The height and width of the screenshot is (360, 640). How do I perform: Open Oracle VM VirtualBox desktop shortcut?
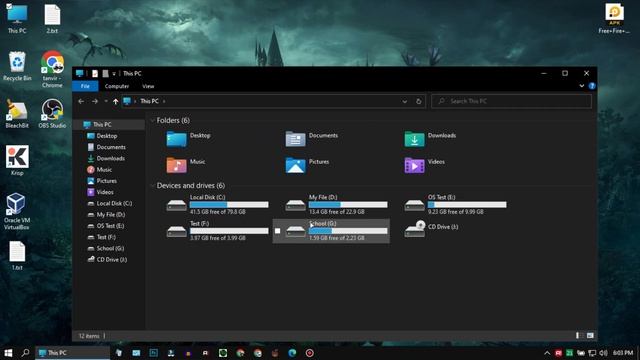click(x=16, y=211)
